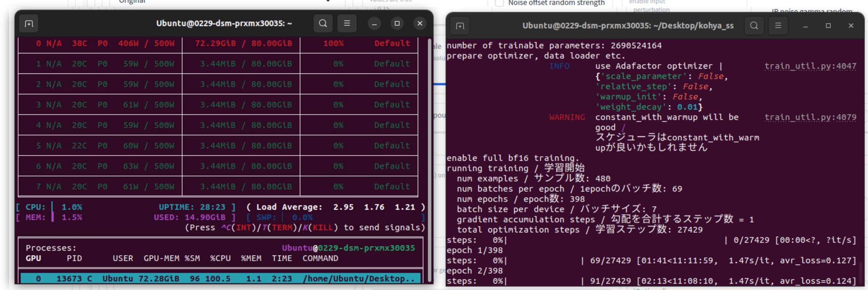The height and width of the screenshot is (290, 868).
Task: Click the 'epoch 2/398' line
Action: pyautogui.click(x=475, y=271)
